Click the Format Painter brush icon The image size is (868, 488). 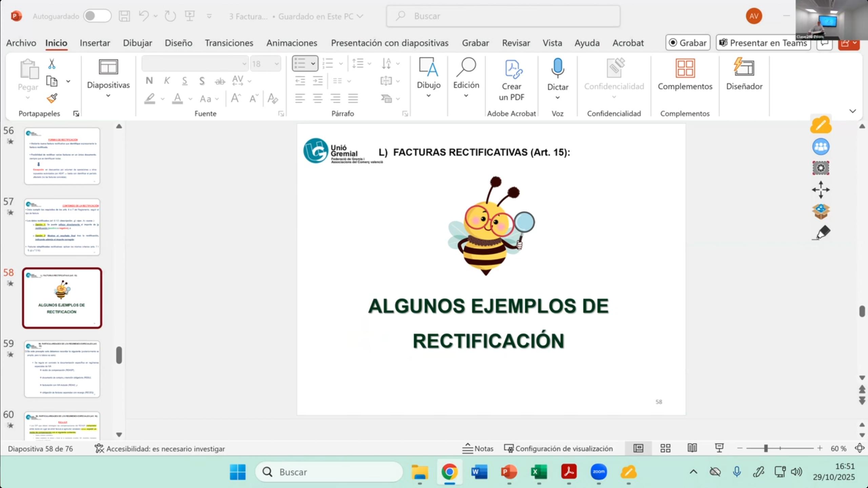coord(52,98)
